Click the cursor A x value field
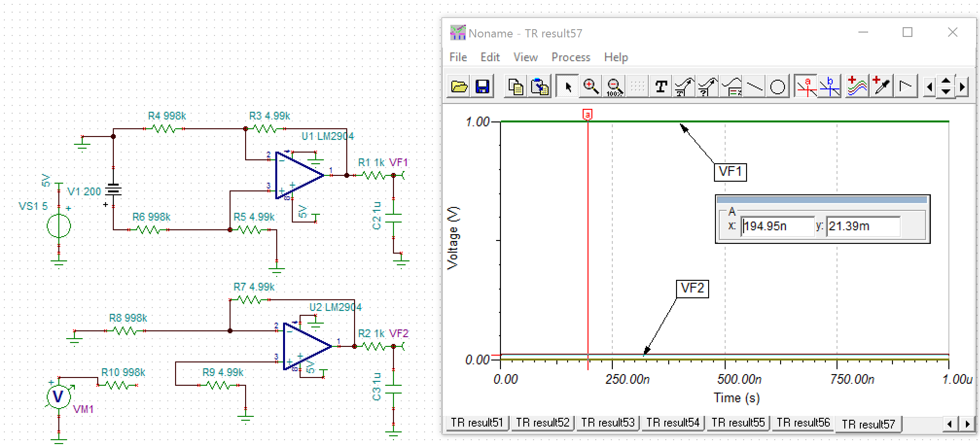The height and width of the screenshot is (446, 980). pos(777,226)
